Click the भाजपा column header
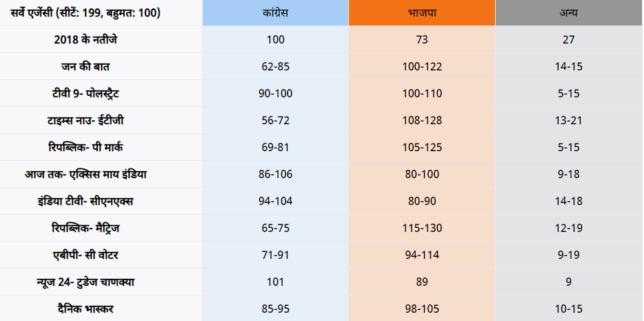Screen dimensions: 644x321 (x=421, y=13)
